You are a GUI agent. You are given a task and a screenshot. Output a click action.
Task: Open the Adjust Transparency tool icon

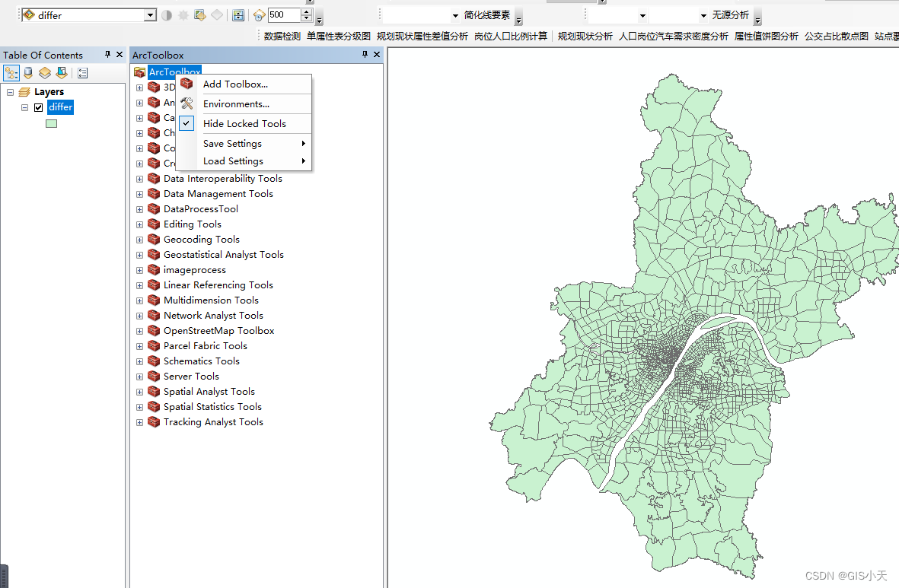point(199,14)
